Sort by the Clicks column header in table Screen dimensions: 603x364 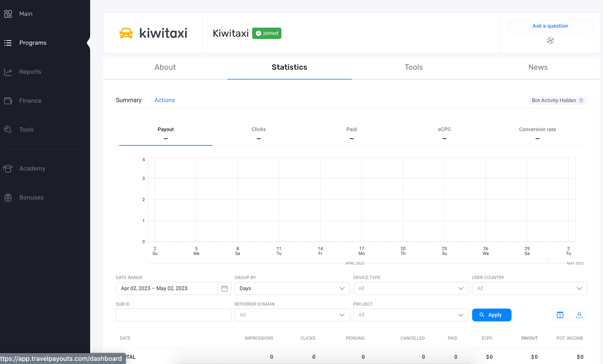[x=308, y=338]
